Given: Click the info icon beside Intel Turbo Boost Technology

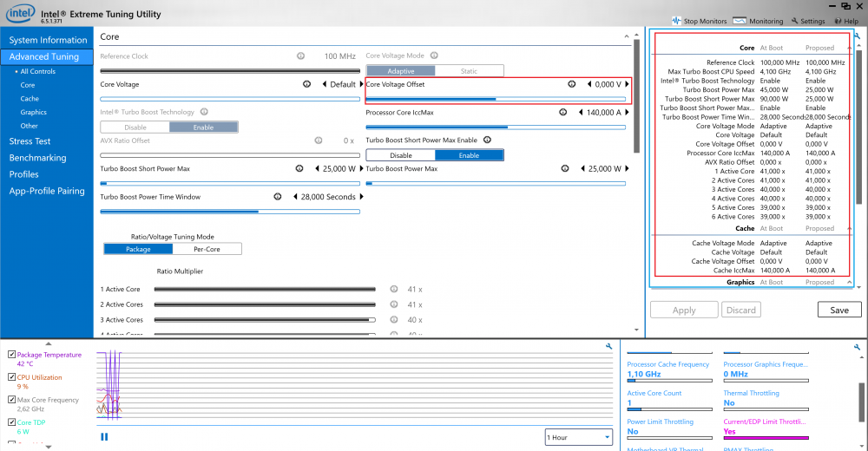Looking at the screenshot, I should tap(203, 112).
